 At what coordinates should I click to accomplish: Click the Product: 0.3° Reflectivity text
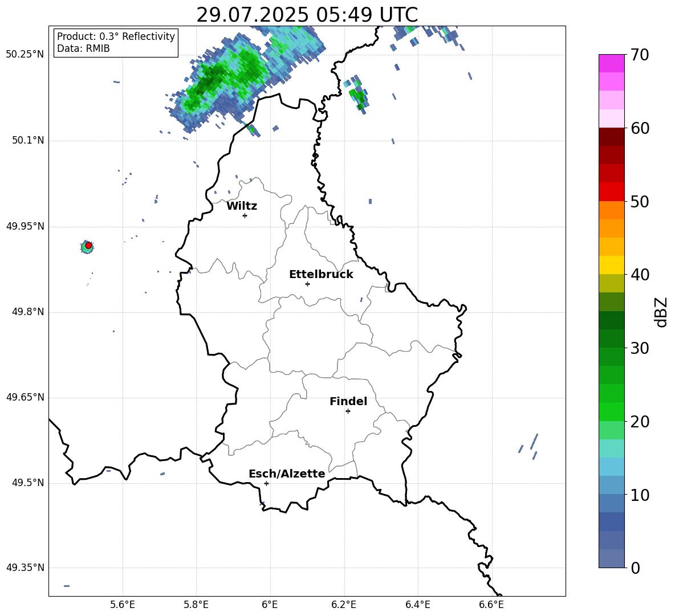pyautogui.click(x=116, y=36)
